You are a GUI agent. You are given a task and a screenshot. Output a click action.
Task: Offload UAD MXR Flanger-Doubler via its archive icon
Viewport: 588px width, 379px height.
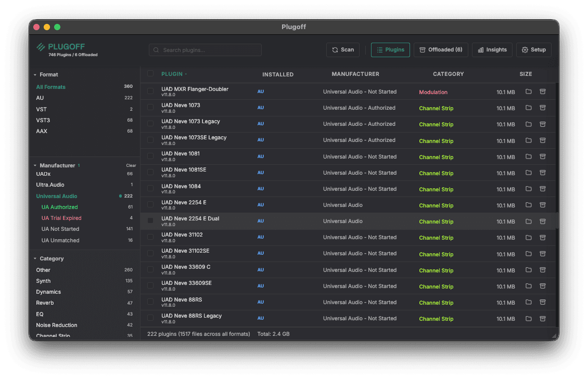coord(543,92)
